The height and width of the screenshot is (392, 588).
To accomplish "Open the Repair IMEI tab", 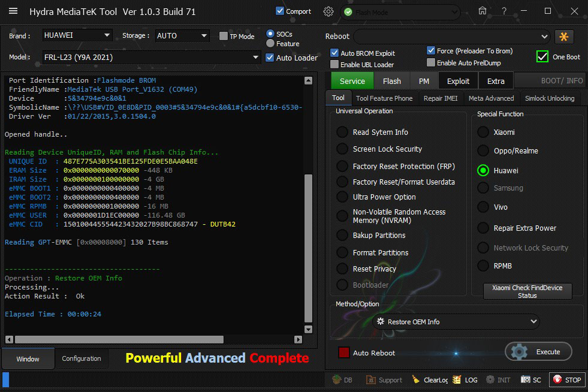I will tap(440, 98).
